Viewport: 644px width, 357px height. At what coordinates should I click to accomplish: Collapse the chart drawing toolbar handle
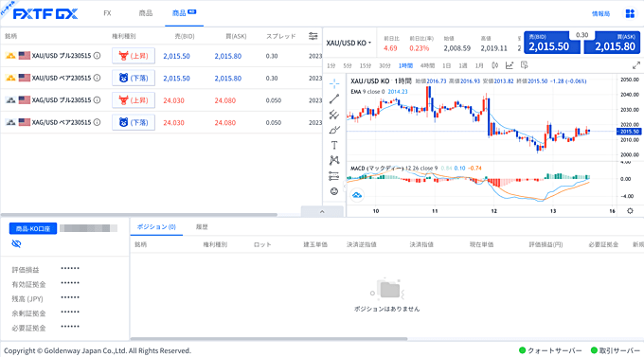pyautogui.click(x=345, y=186)
